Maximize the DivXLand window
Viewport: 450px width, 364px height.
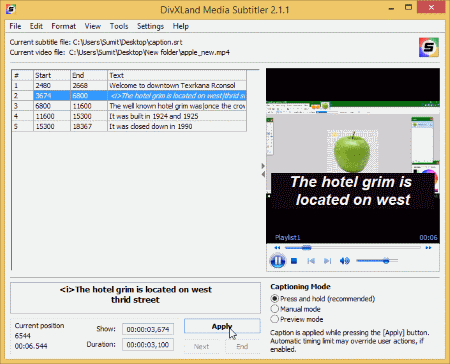point(408,8)
